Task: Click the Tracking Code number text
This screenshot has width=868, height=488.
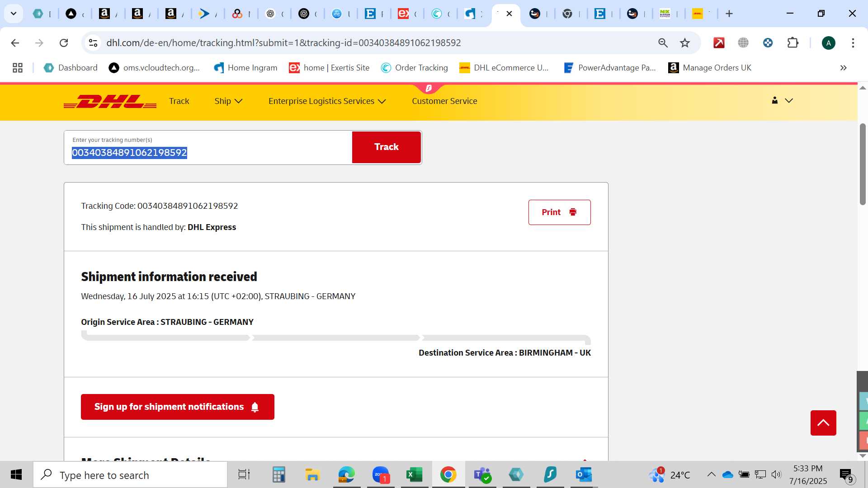Action: [188, 206]
